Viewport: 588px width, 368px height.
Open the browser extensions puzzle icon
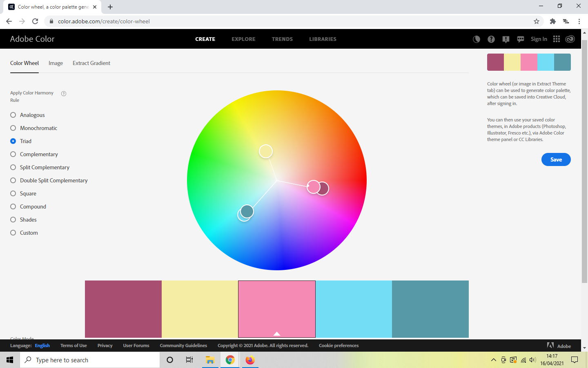pyautogui.click(x=553, y=21)
